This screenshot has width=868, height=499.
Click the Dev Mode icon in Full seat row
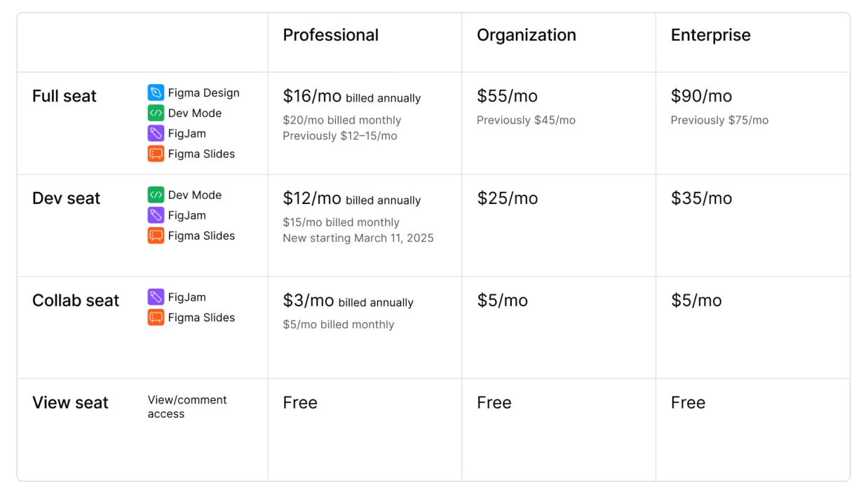tap(156, 113)
